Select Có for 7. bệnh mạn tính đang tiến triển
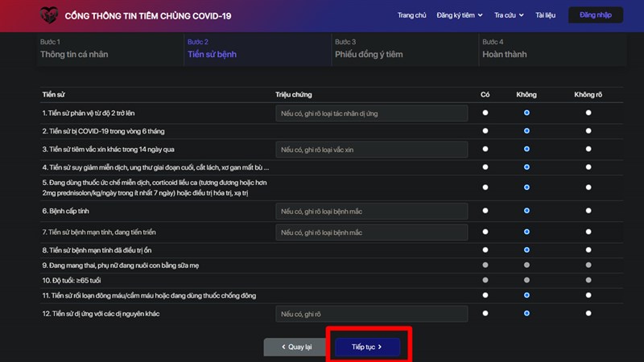This screenshot has width=644, height=362. click(x=485, y=232)
